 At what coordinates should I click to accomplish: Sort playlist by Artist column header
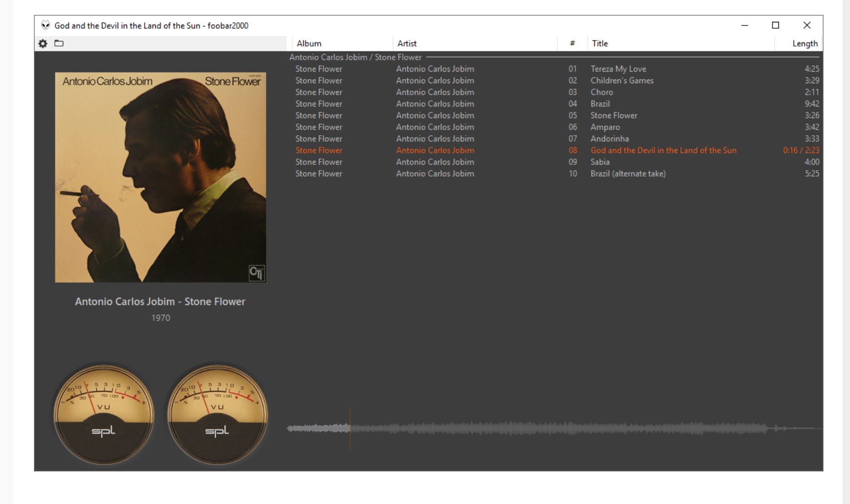point(475,43)
